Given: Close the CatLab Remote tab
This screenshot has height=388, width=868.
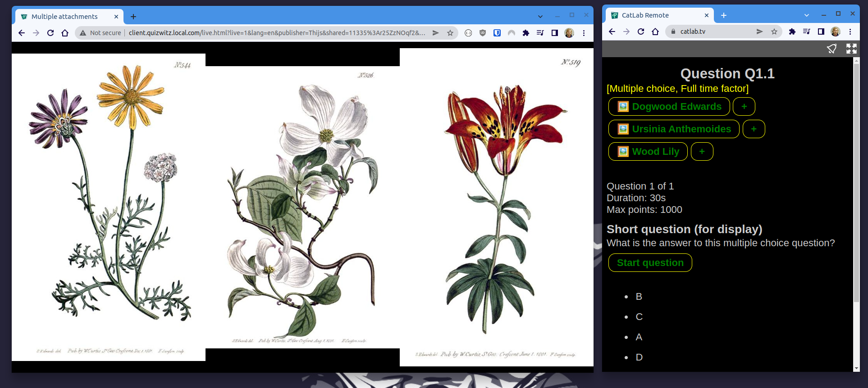Looking at the screenshot, I should (706, 15).
